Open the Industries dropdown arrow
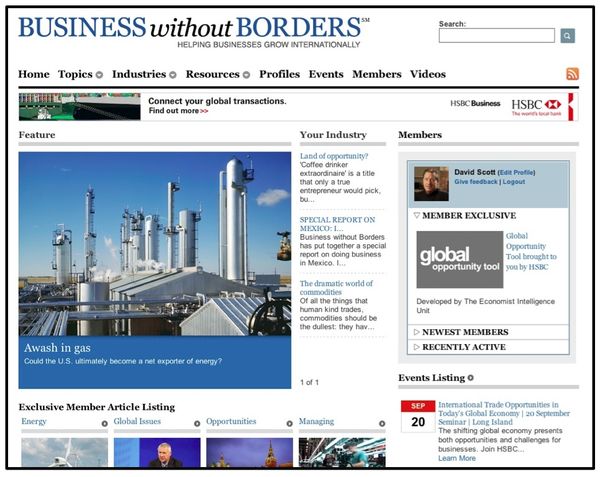Viewport: 600px width, 477px height. [173, 75]
